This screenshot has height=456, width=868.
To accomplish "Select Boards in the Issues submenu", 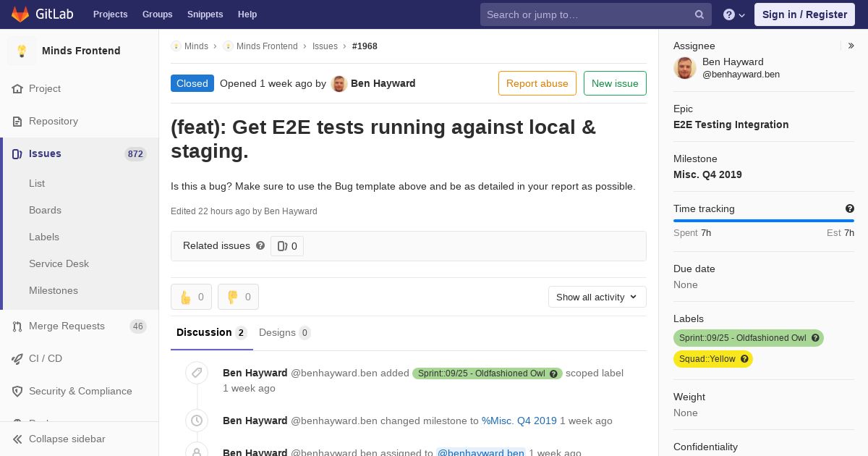I will click(45, 210).
